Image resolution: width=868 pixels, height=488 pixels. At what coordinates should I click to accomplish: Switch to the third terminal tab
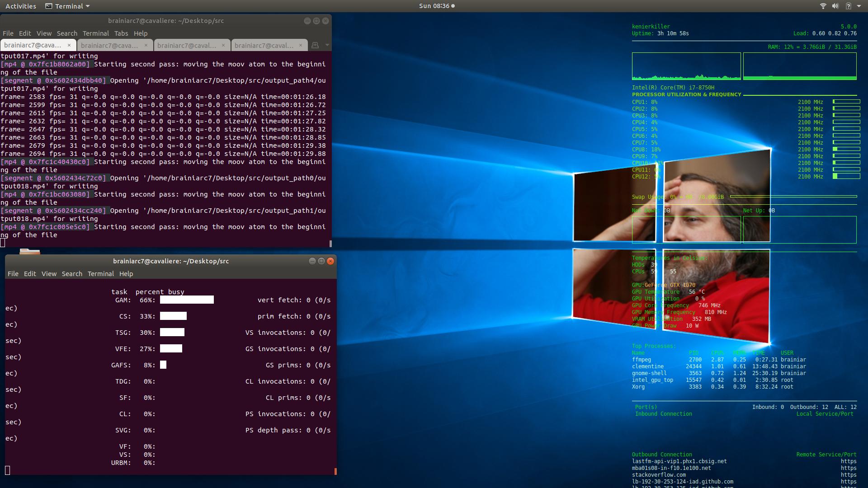tap(187, 45)
